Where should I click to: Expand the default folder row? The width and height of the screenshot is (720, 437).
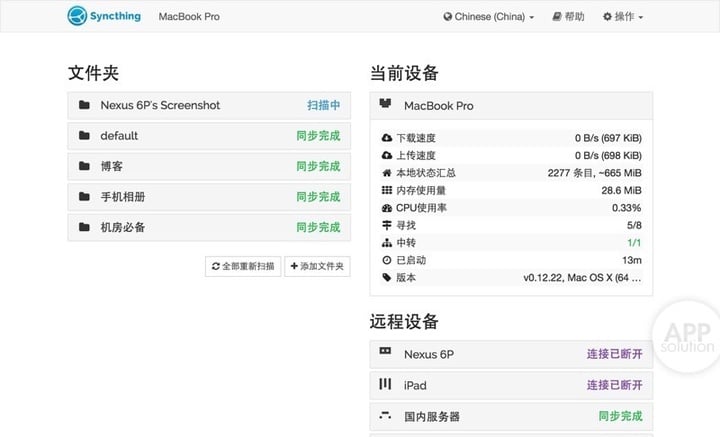(x=209, y=136)
